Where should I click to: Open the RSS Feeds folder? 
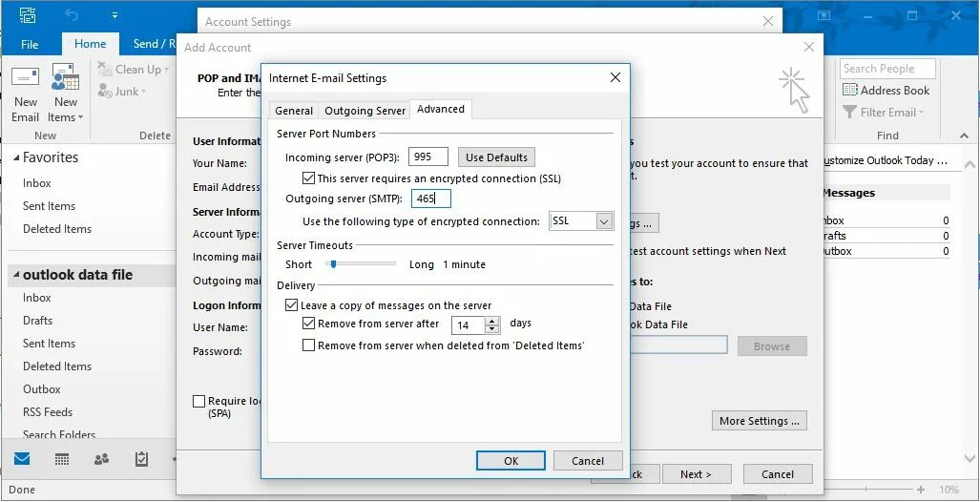tap(48, 412)
